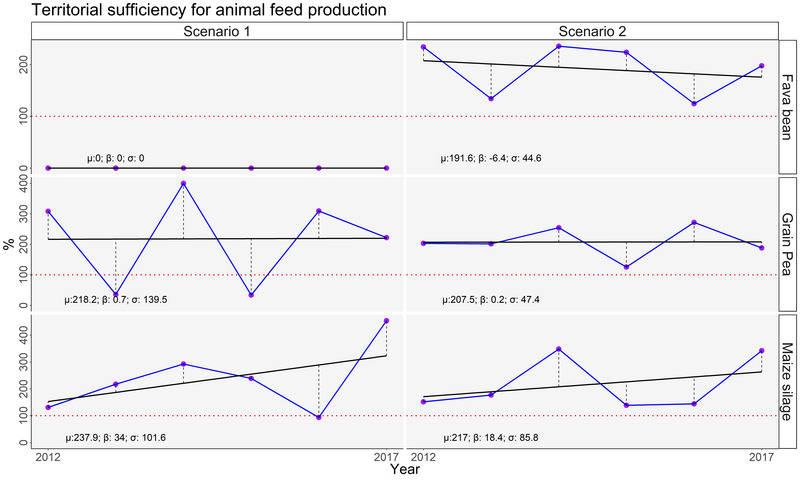Click the 2012 tick label under Scenario 1
Viewport: 800px width, 480px height.
[x=47, y=457]
